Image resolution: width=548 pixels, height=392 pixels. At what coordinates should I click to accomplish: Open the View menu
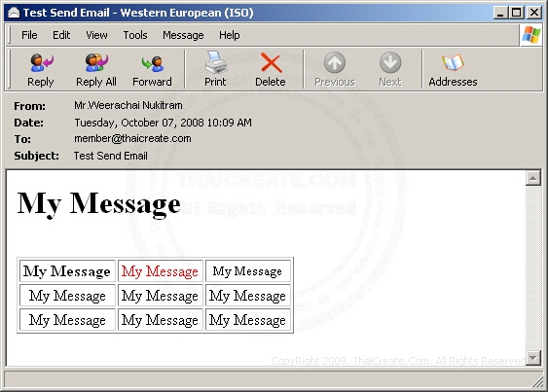96,35
